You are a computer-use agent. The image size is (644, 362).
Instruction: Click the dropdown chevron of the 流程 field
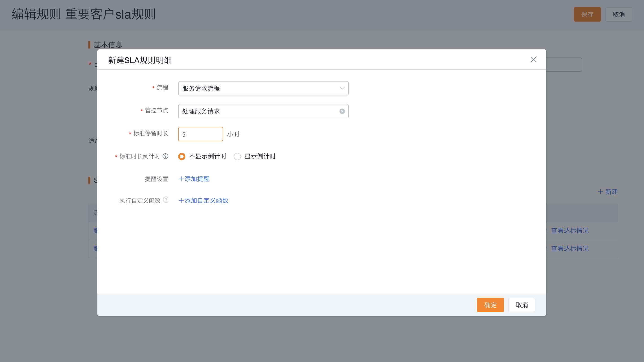tap(342, 88)
